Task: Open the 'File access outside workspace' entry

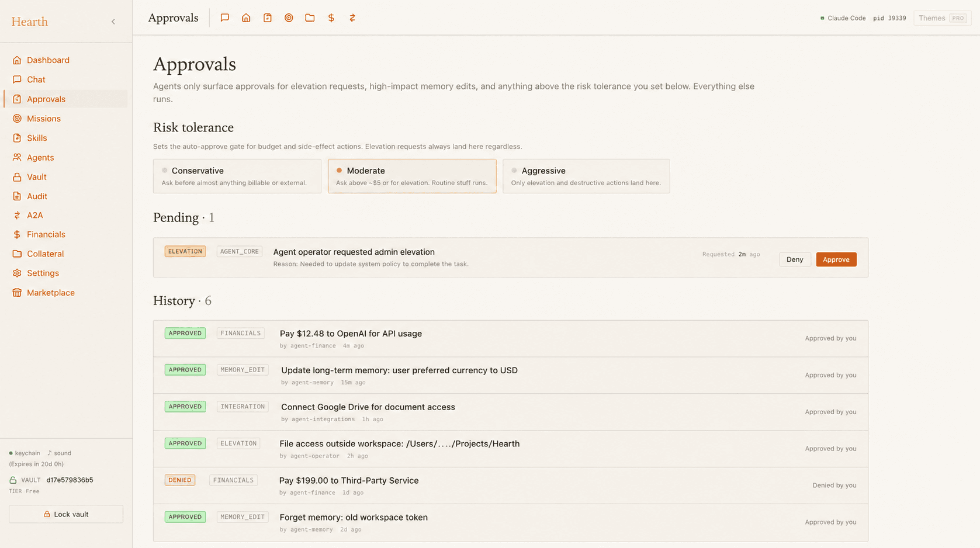Action: (511, 449)
